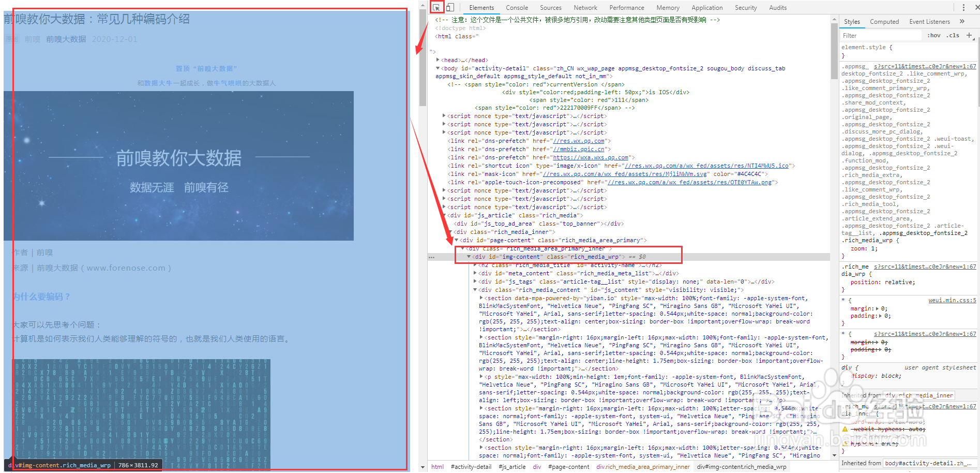This screenshot has height=473, width=980.
Task: Open the Performance tab
Action: 626,8
